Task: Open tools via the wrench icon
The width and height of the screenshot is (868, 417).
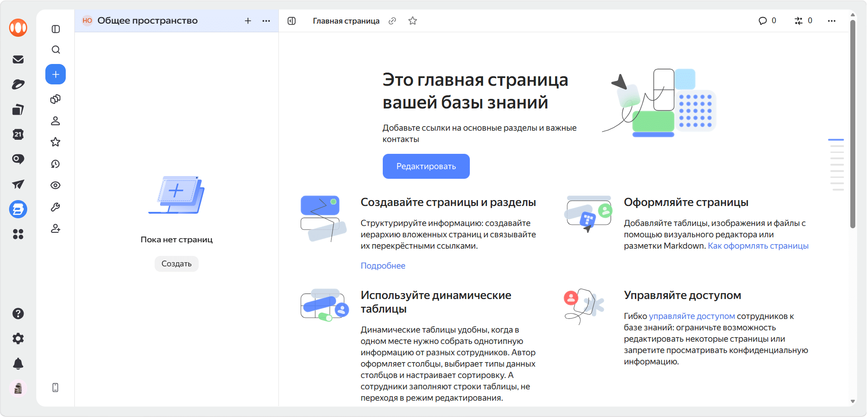Action: click(x=56, y=207)
